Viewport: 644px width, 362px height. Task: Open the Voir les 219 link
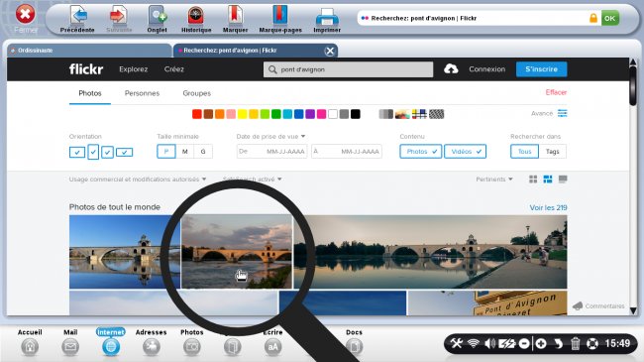[548, 207]
